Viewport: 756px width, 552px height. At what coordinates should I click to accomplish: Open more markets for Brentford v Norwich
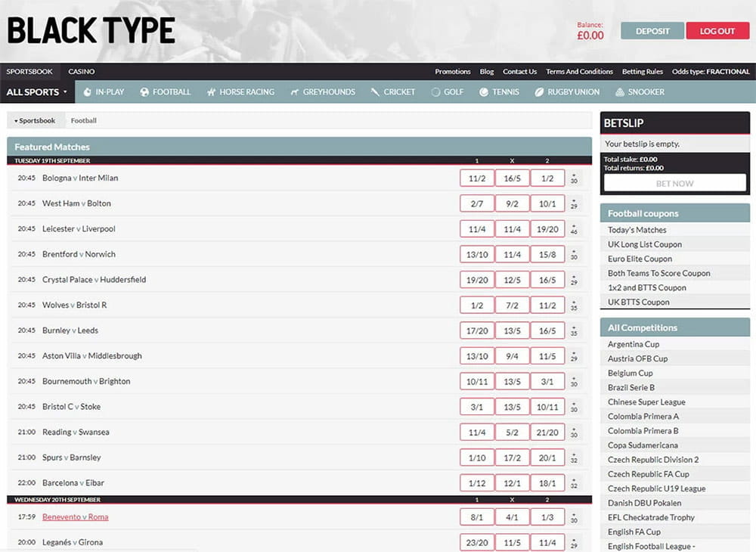(574, 255)
